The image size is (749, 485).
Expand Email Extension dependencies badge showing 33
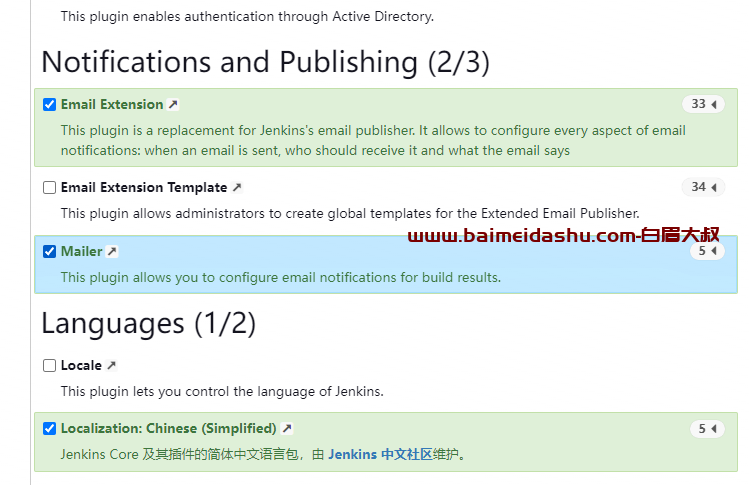(703, 104)
